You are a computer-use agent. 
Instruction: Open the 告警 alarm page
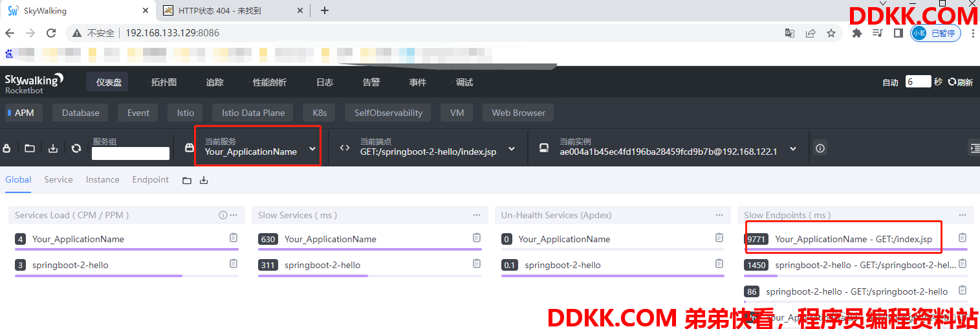coord(371,82)
